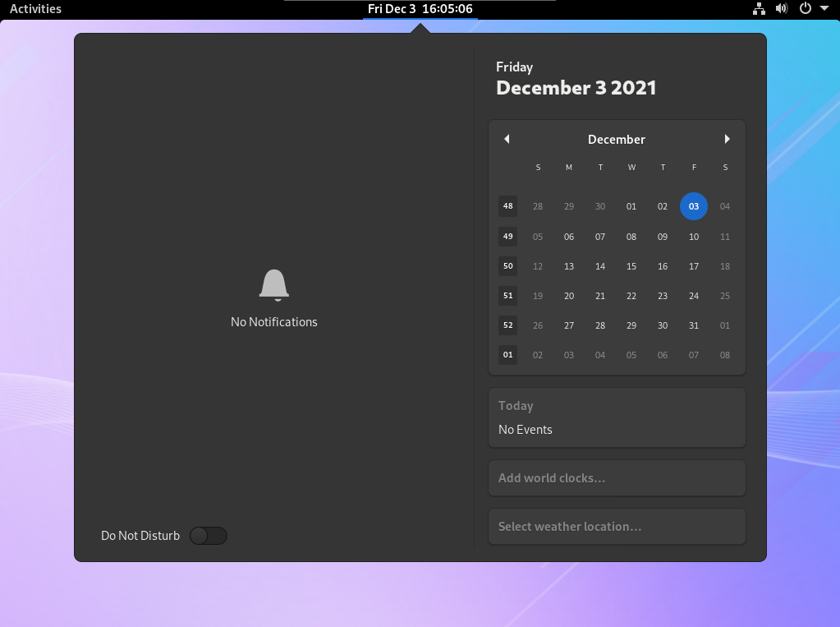Click the wired network status icon
This screenshot has width=840, height=627.
click(x=759, y=9)
